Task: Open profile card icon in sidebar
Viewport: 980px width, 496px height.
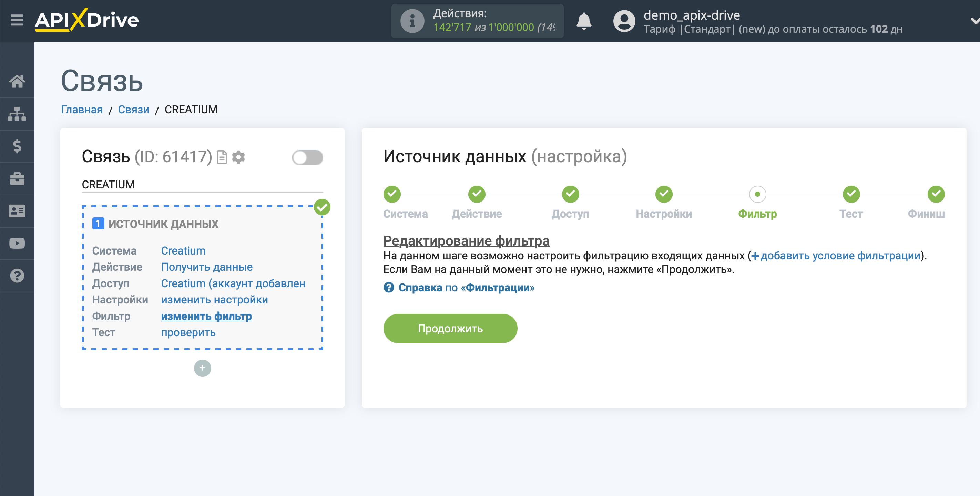Action: [17, 211]
